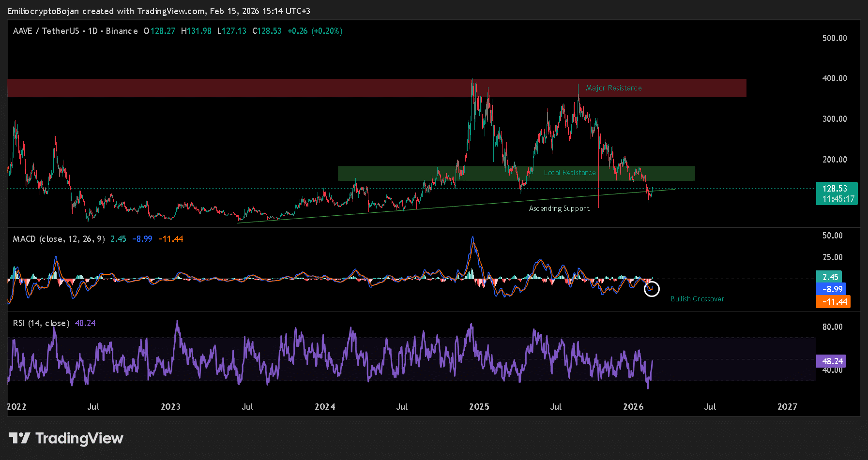Click the Jul label between 2023 and 2024
Viewport: 868px width, 460px height.
247,407
